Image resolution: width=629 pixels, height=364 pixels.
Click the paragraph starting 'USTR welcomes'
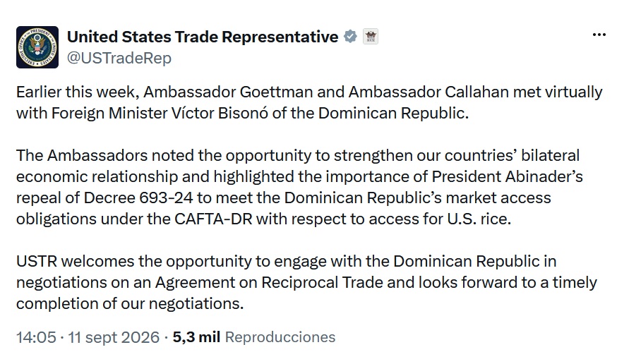(306, 282)
